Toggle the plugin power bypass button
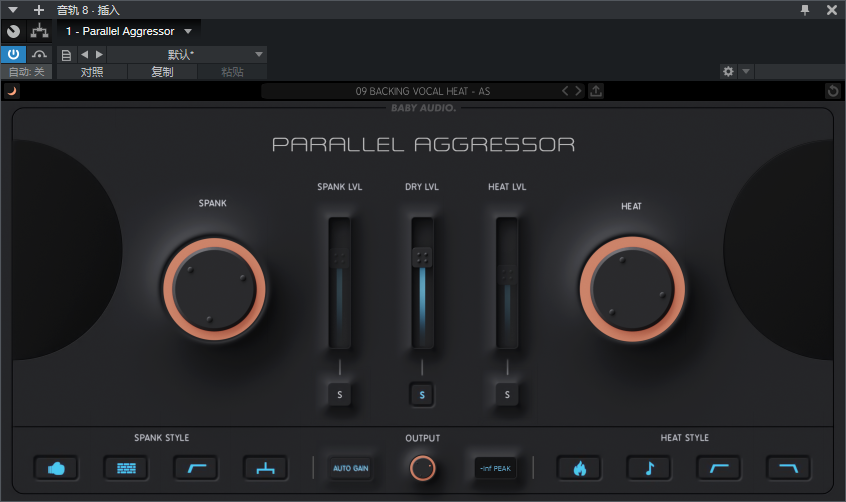Screen dimensions: 846x502 click(13, 55)
